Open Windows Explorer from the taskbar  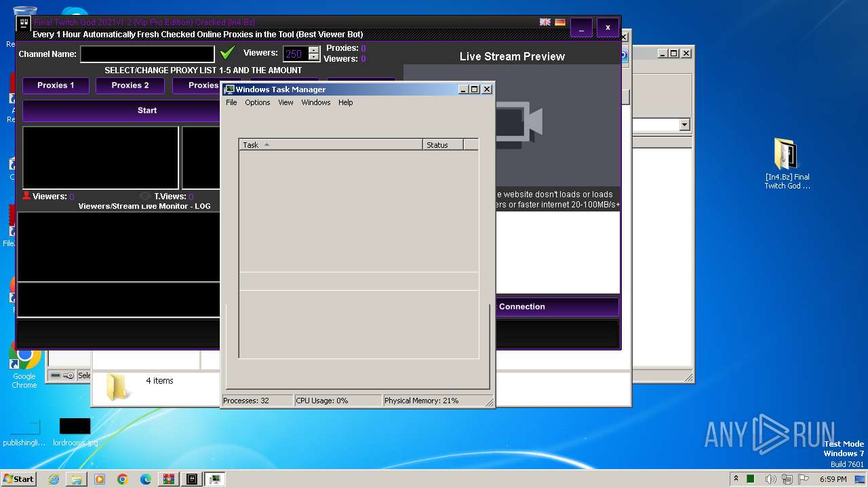(x=77, y=479)
